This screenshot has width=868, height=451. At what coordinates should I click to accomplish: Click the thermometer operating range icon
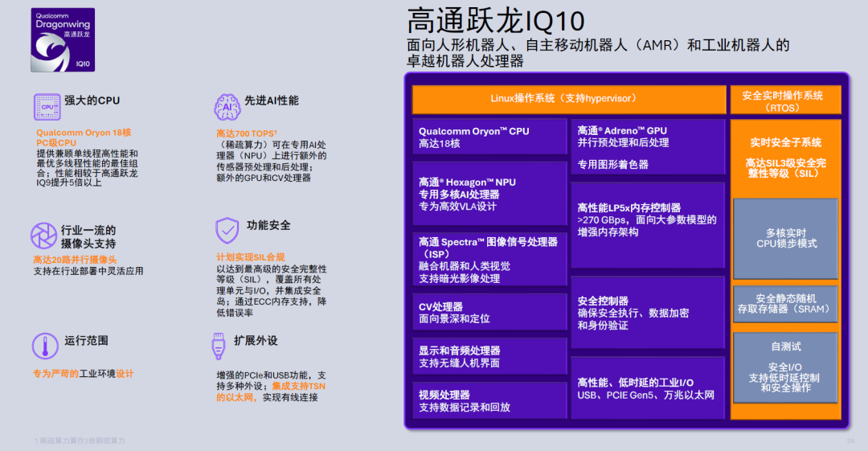click(45, 346)
